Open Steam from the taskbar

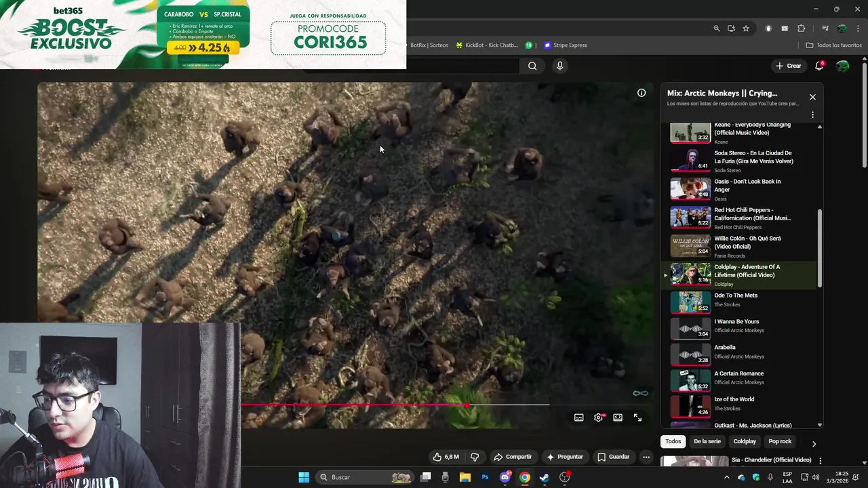(x=544, y=477)
